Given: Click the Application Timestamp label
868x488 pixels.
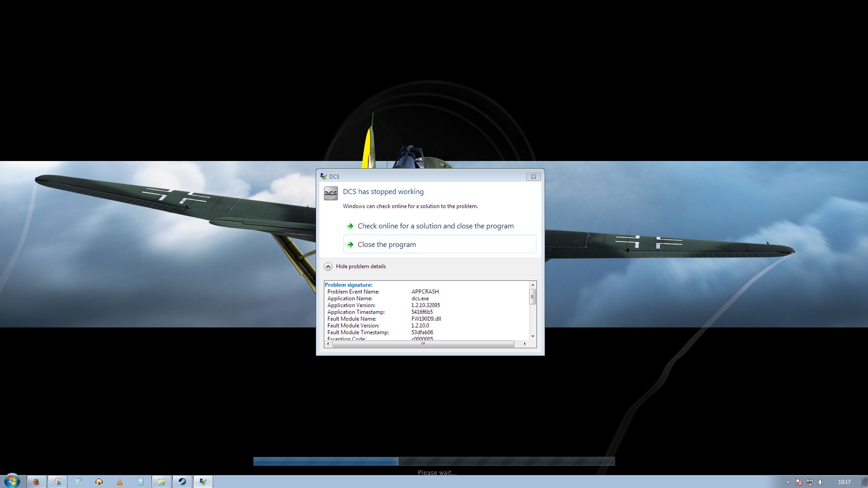Looking at the screenshot, I should pos(356,312).
